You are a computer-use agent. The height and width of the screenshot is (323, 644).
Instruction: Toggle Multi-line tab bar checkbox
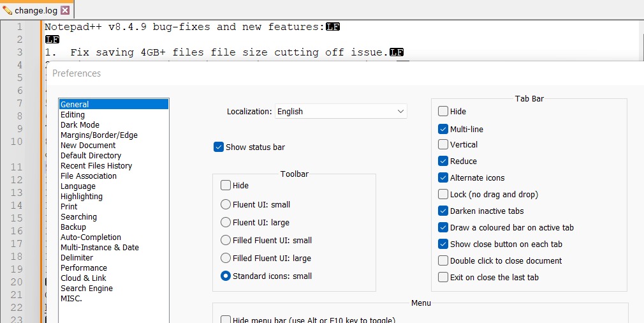tap(443, 130)
